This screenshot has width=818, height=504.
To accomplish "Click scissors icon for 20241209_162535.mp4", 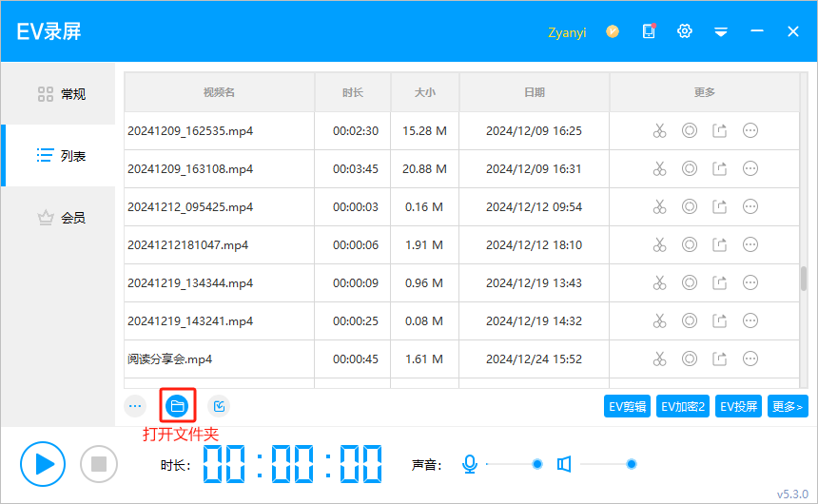I will click(x=659, y=131).
